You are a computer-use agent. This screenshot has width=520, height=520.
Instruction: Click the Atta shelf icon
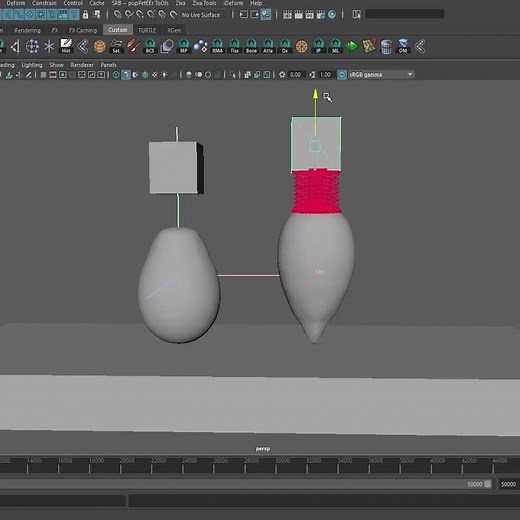click(x=268, y=46)
